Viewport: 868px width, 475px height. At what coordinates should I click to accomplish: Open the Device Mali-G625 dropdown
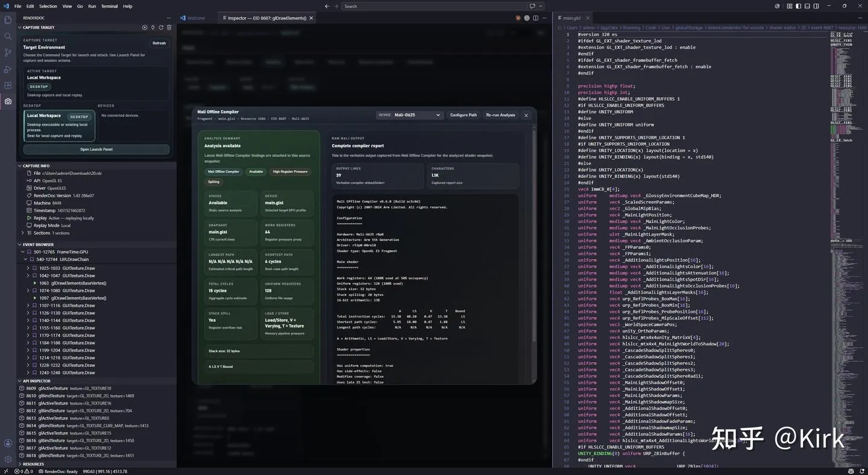click(409, 115)
